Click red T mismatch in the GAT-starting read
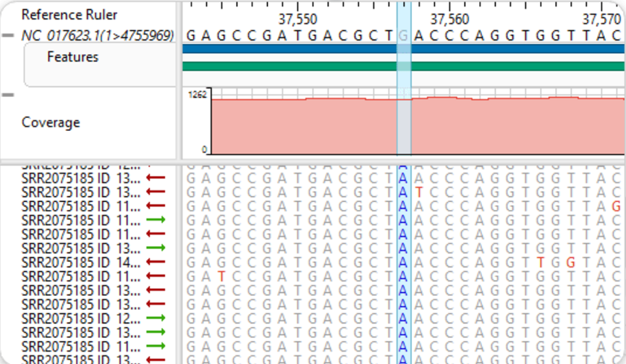The height and width of the screenshot is (364, 626). pyautogui.click(x=221, y=276)
